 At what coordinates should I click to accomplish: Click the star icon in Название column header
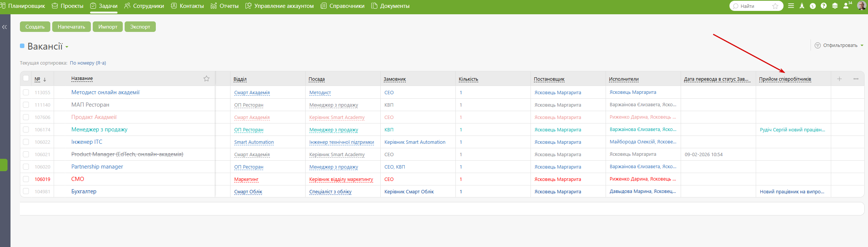206,78
